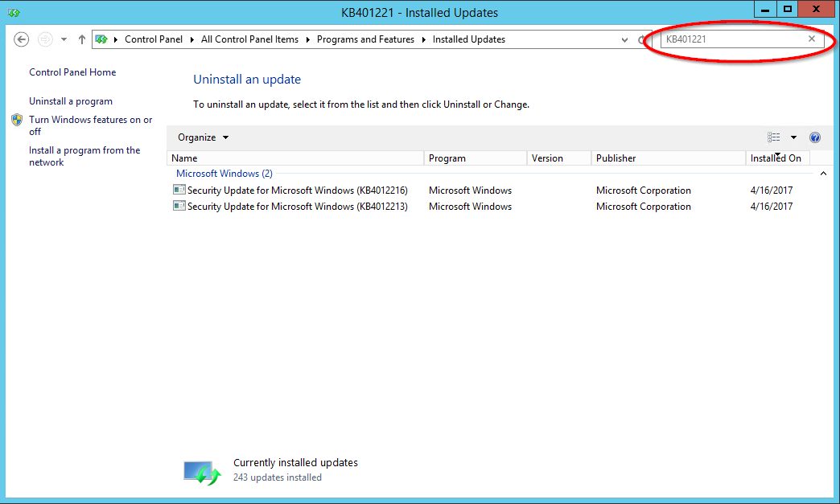840x504 pixels.
Task: Click the 4/16/2017 date for KB4012213
Action: [x=772, y=207]
